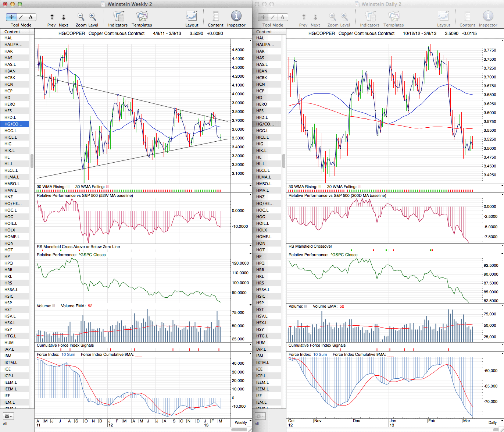Click the zoom in magnifier in Weekly window

pyautogui.click(x=93, y=17)
